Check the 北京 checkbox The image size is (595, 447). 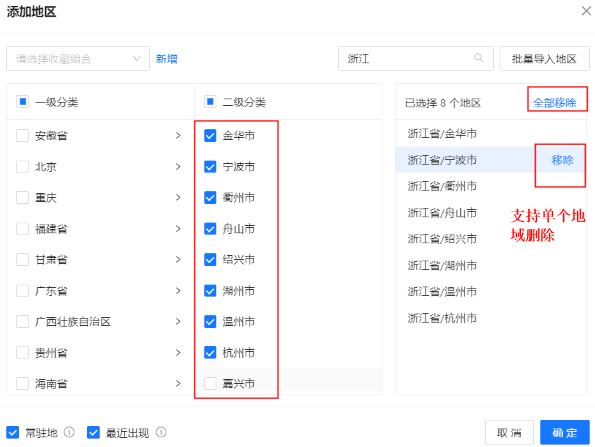point(22,167)
